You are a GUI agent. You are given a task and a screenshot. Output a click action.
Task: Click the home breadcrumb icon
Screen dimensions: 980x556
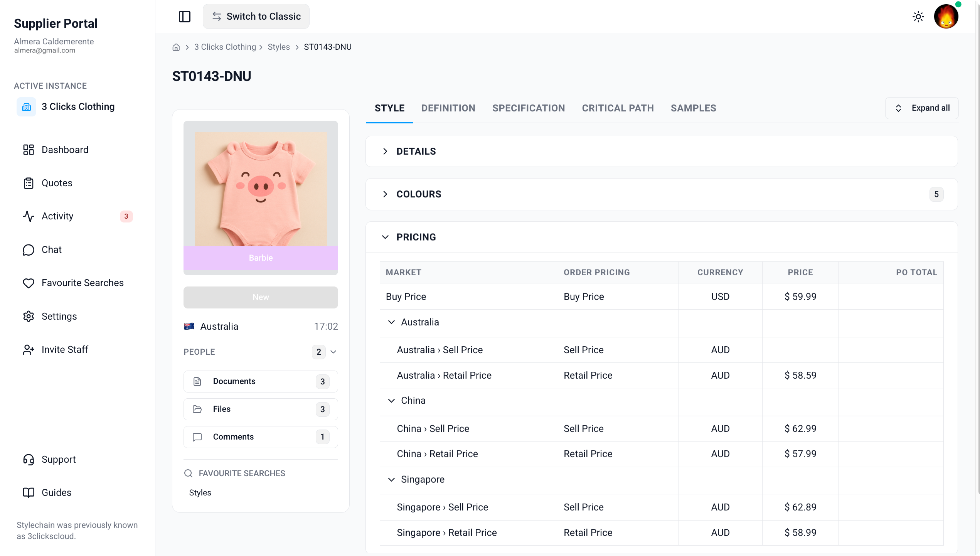(x=176, y=47)
